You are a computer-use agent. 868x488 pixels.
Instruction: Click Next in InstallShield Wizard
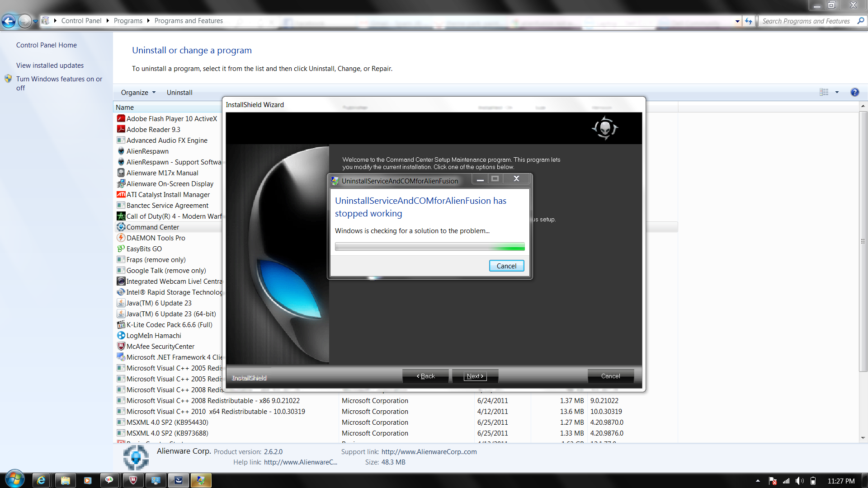[475, 376]
